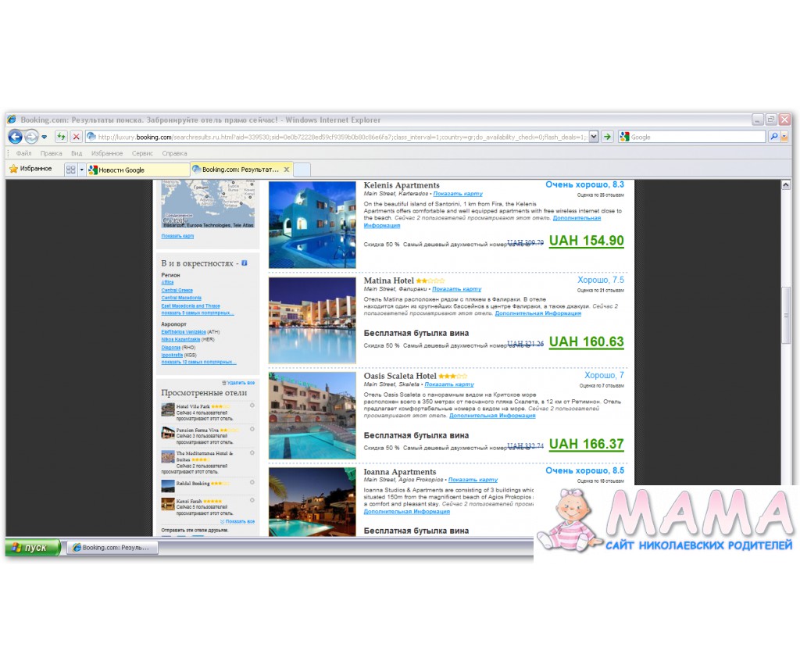Click the UAH 154.90 price link
Viewport: 800px width, 672px height.
tap(586, 241)
